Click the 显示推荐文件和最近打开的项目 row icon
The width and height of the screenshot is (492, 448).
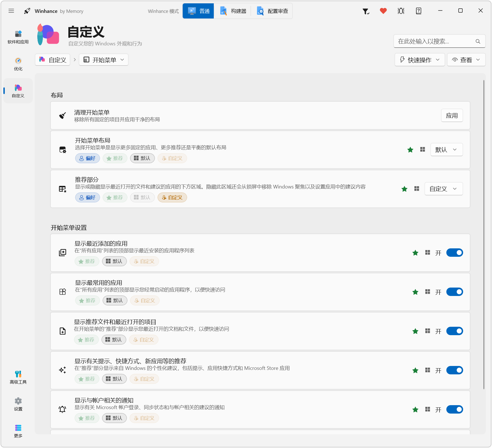[62, 331]
